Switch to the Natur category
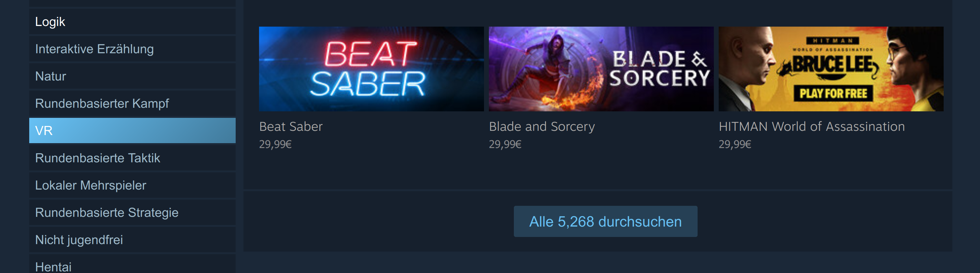Screen dimensions: 980x273 (132, 76)
